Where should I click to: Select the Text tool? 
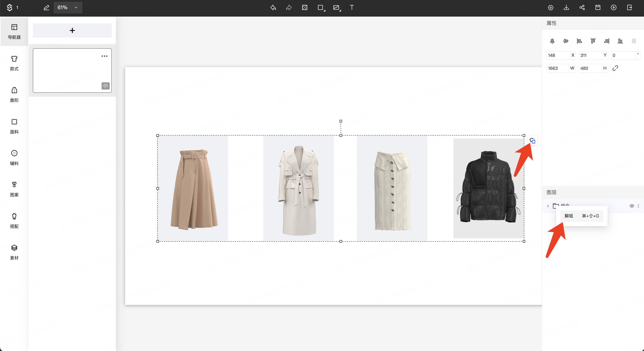tap(352, 8)
